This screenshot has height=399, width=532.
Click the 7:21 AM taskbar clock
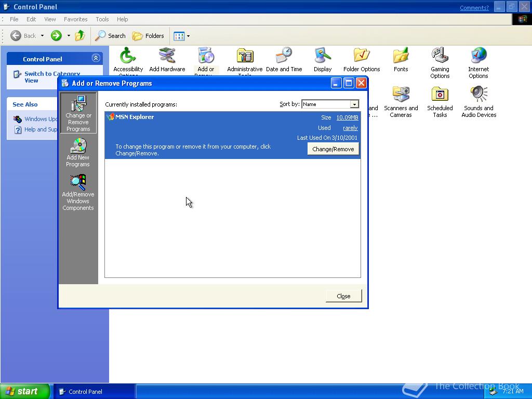pyautogui.click(x=513, y=391)
